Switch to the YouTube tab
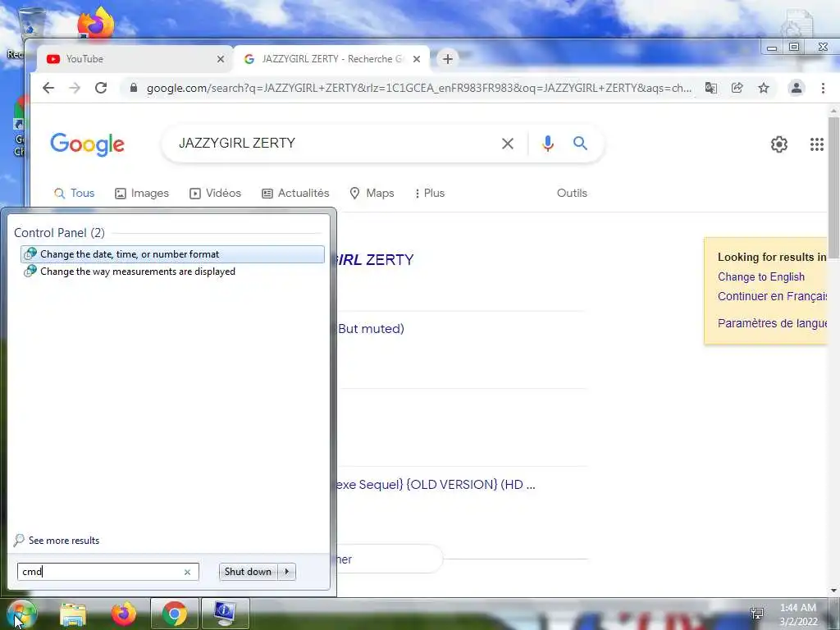 click(x=134, y=59)
